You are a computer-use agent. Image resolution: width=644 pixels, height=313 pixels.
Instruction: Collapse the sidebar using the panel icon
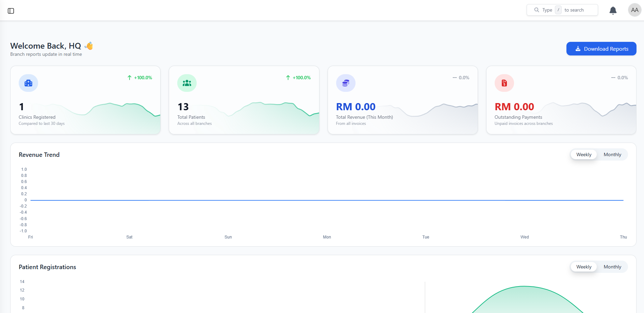(11, 11)
